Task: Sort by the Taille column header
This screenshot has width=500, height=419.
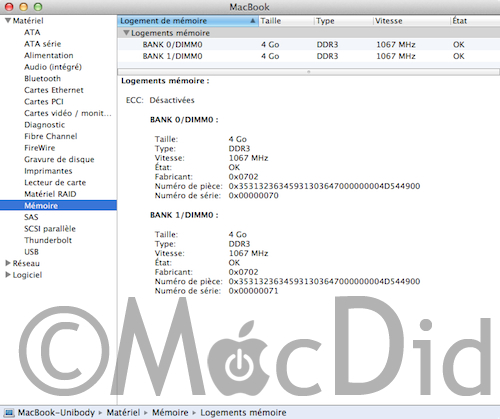Action: (x=286, y=21)
